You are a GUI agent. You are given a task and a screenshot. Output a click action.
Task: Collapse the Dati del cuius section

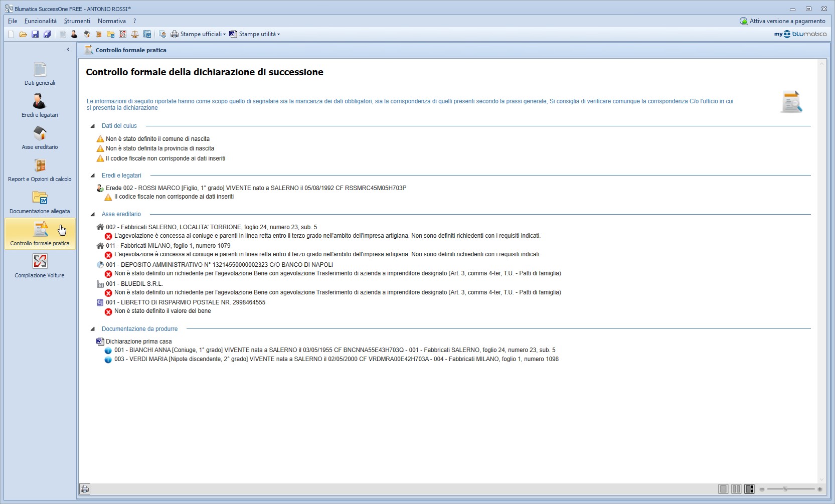tap(93, 126)
